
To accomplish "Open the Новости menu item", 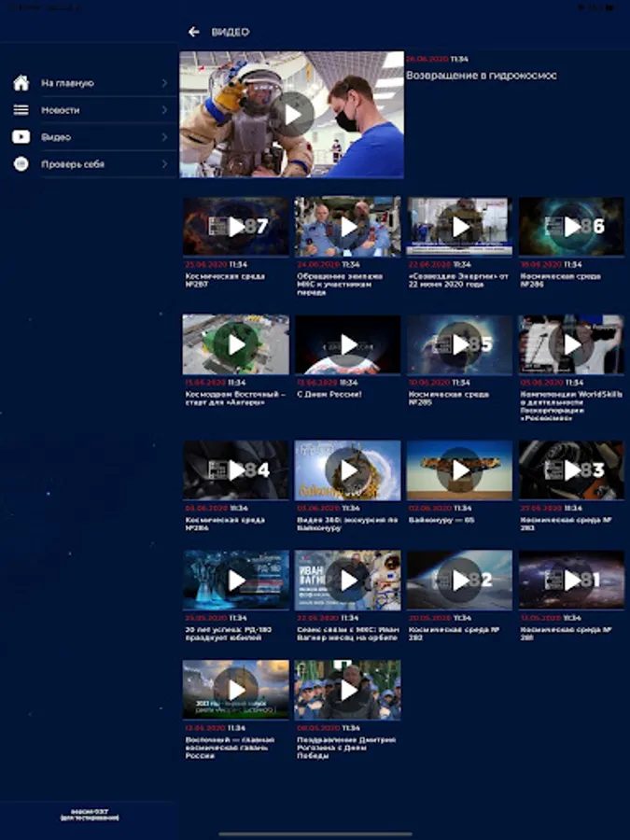I will coord(89,110).
